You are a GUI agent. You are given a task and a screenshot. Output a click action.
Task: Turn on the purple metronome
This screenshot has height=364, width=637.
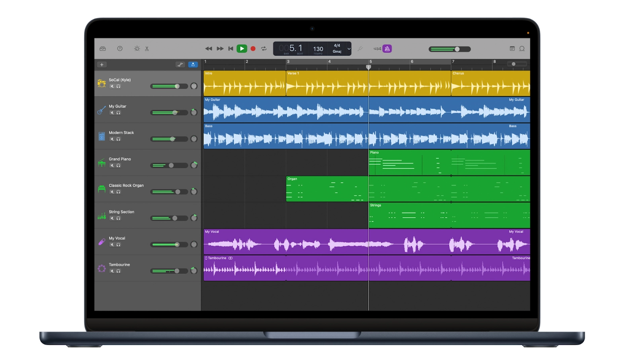click(x=387, y=49)
